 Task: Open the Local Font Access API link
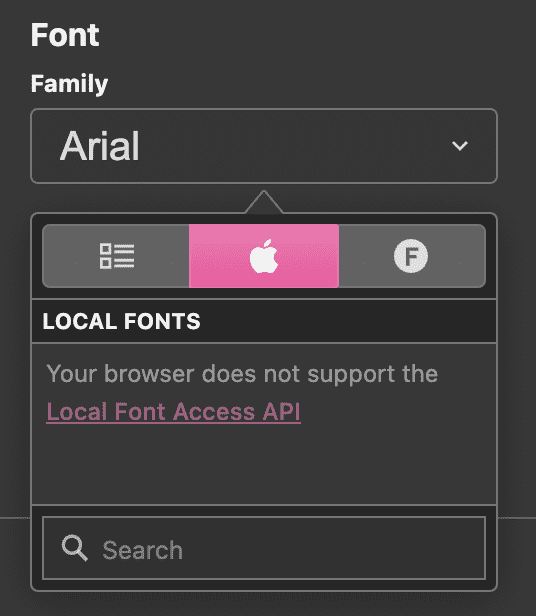tap(173, 412)
